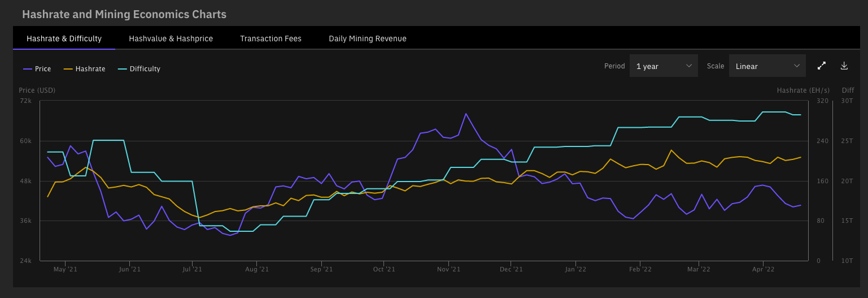Click the chevron arrow of Period selector
Viewport: 868px width, 298px height.
[x=688, y=66]
